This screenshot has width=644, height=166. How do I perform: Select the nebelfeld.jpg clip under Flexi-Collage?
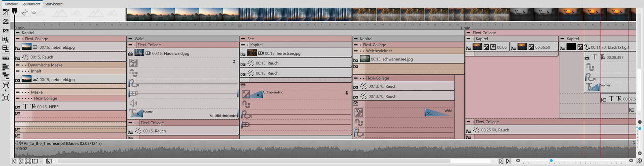pos(70,47)
